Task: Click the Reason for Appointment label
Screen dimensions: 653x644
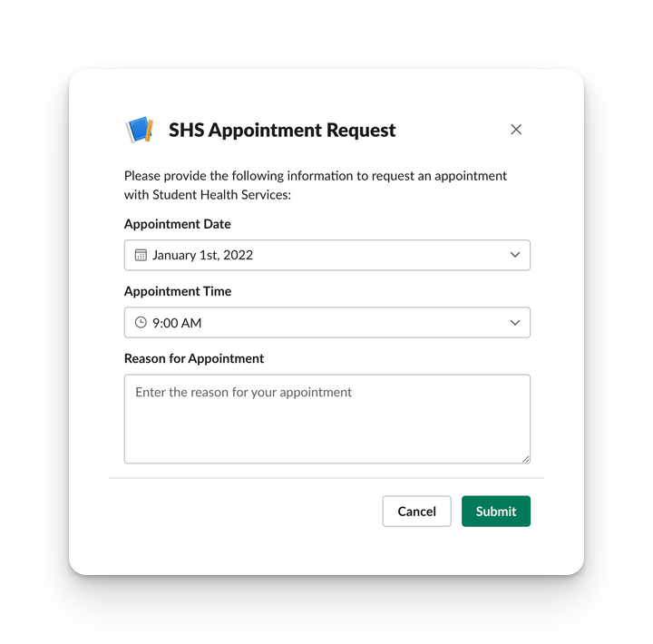Action: point(194,358)
